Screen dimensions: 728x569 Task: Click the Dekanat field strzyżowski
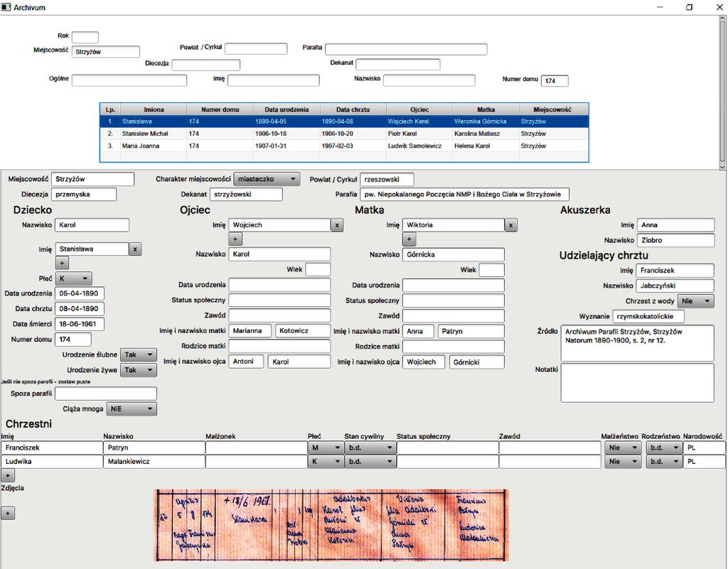(x=246, y=195)
